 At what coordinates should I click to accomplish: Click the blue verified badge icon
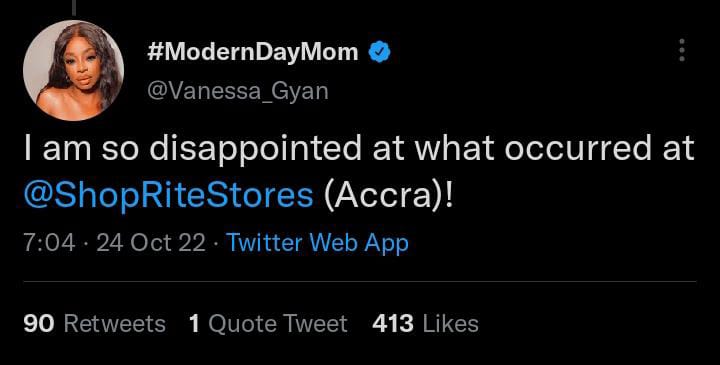[x=379, y=52]
